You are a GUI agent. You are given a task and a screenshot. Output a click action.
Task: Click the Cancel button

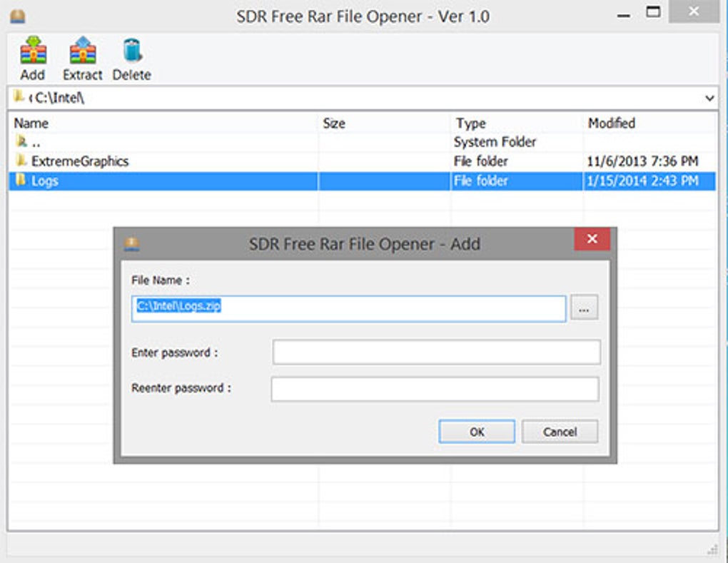(560, 432)
